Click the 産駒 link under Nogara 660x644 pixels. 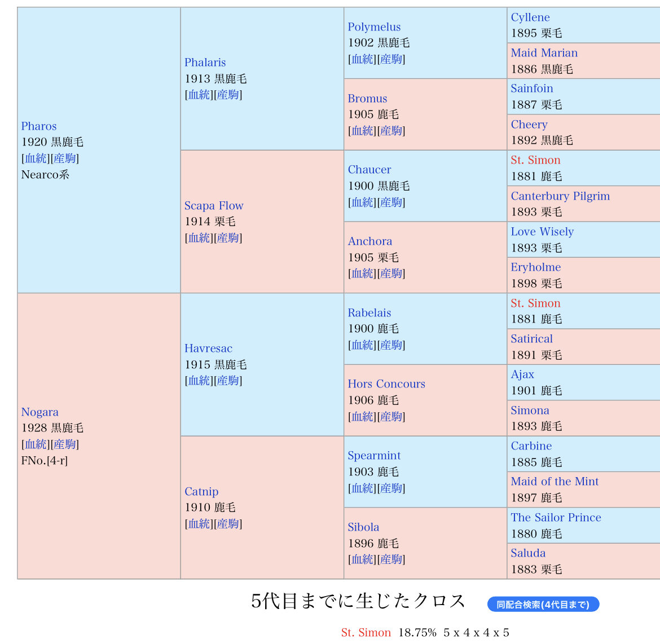[65, 444]
